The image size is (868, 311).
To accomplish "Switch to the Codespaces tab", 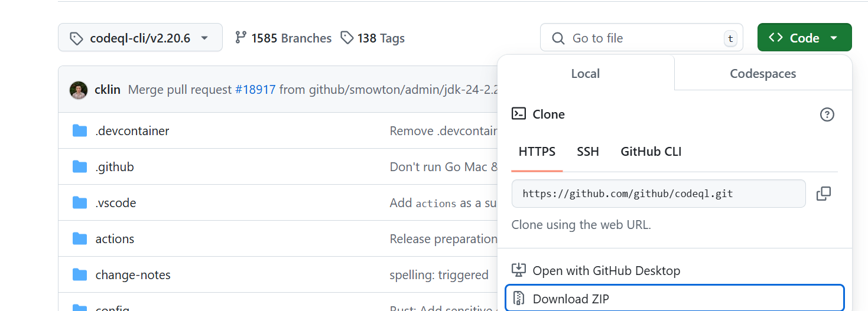I will (x=763, y=74).
